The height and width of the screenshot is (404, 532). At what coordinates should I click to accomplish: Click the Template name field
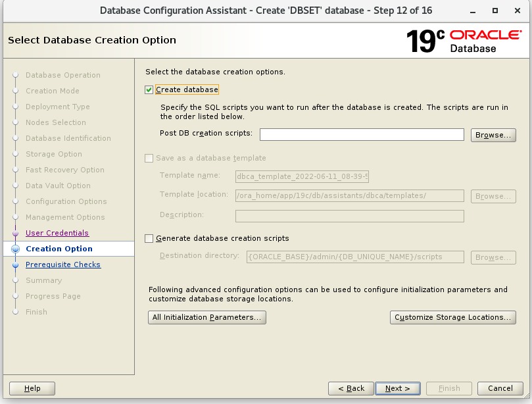[x=302, y=176]
